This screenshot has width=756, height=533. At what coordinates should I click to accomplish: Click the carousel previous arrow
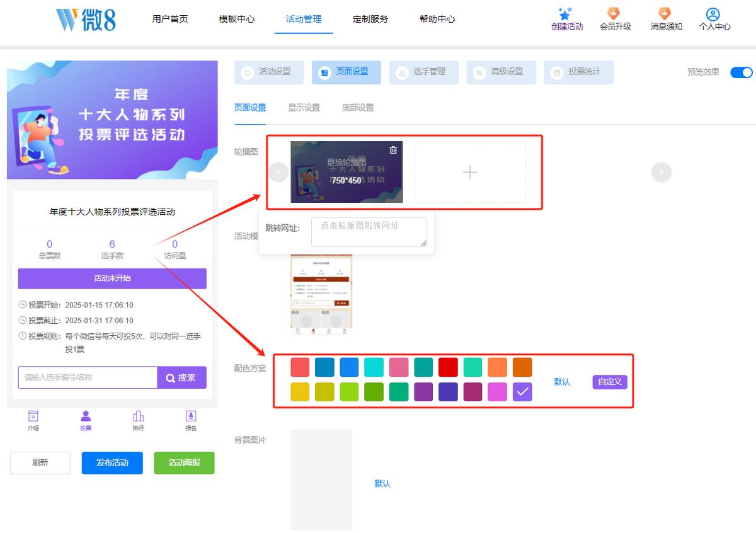pos(278,172)
